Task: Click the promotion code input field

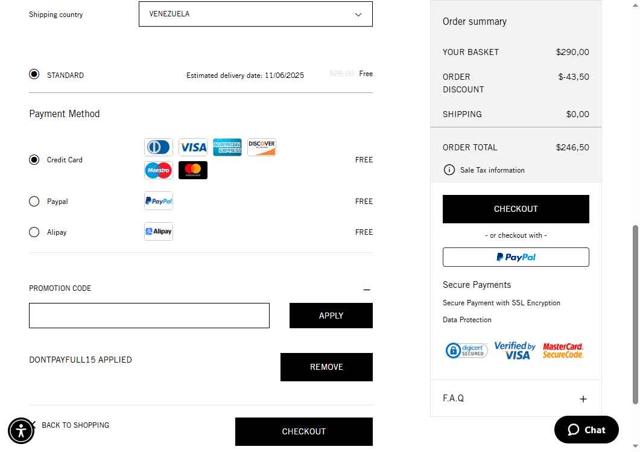Action: tap(149, 316)
